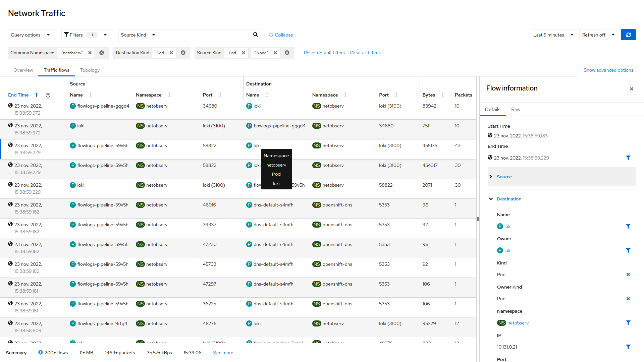Click the search magnifier icon button
This screenshot has height=362, width=644.
[x=255, y=35]
